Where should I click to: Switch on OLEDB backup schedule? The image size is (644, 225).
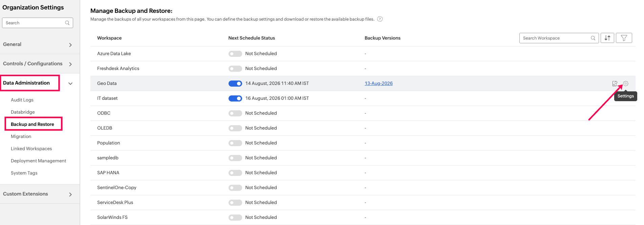[x=235, y=128]
